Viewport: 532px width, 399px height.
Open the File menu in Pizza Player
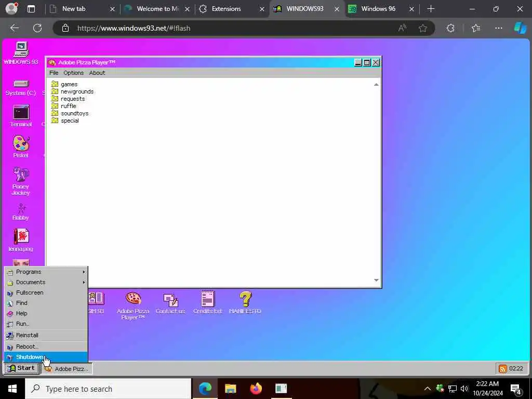54,73
